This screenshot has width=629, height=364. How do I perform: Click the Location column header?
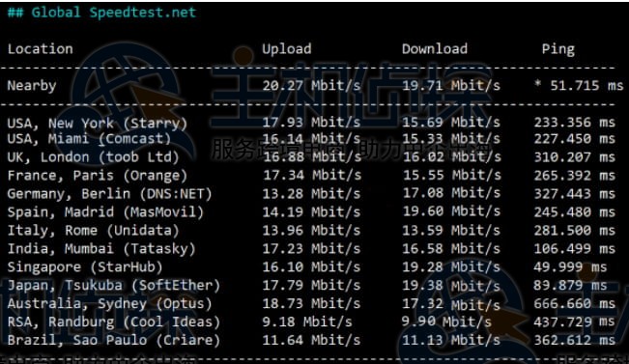[41, 49]
